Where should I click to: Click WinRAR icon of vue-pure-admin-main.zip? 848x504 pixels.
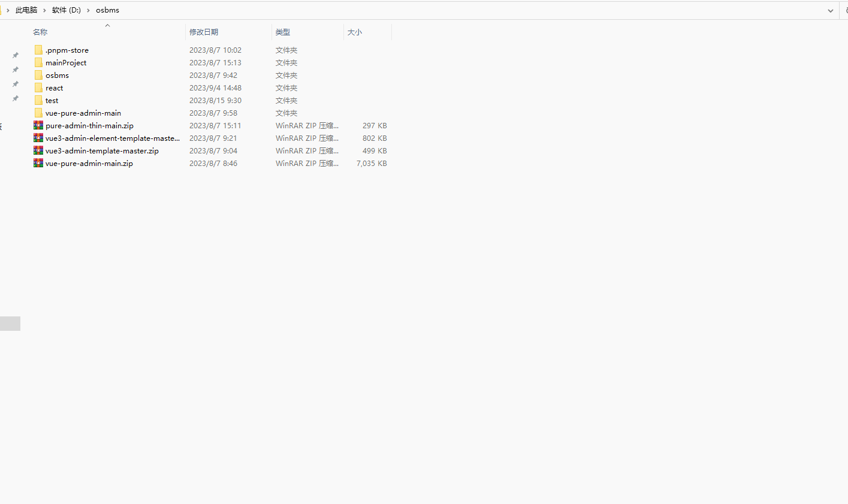tap(38, 163)
